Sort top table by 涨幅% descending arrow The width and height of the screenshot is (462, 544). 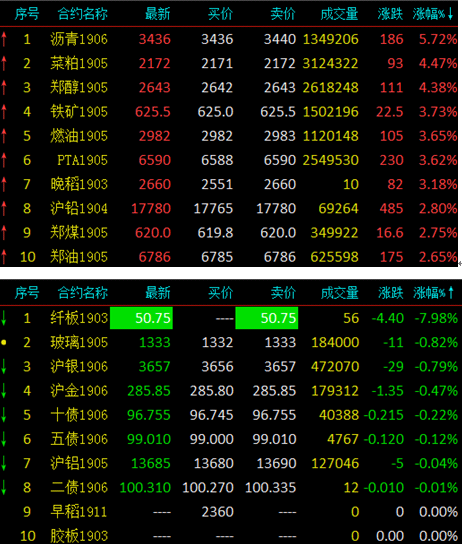[x=450, y=14]
